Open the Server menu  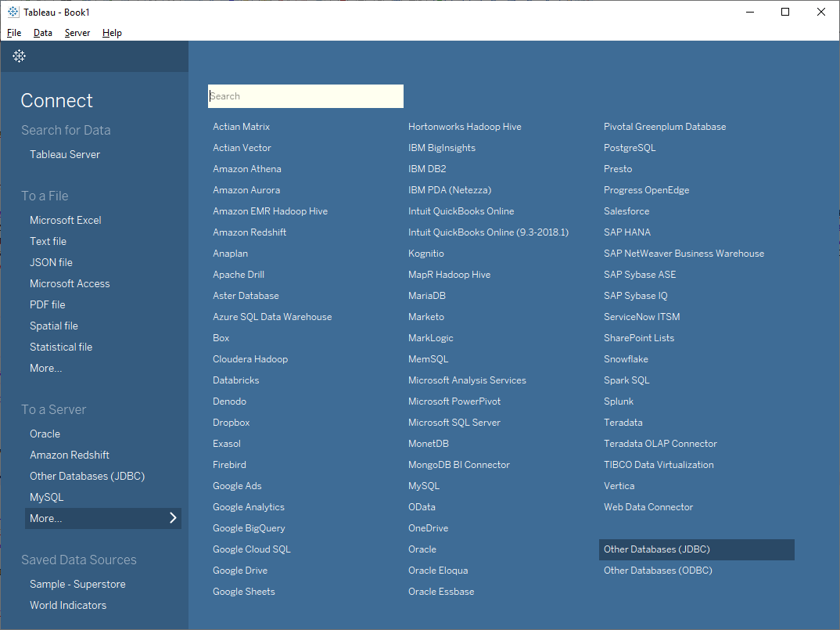pyautogui.click(x=77, y=33)
